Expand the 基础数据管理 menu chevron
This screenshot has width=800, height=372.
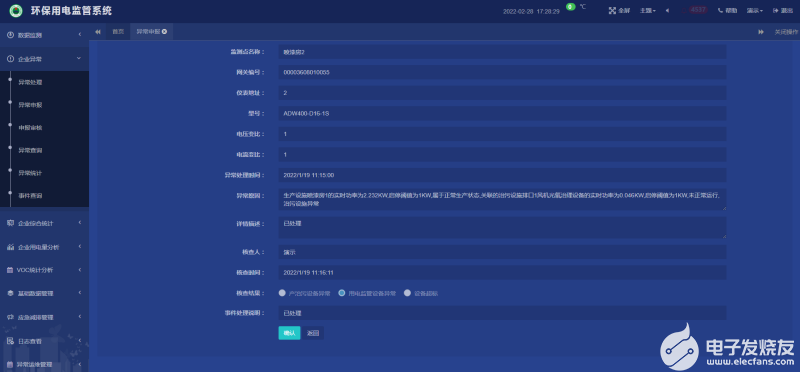(x=80, y=293)
